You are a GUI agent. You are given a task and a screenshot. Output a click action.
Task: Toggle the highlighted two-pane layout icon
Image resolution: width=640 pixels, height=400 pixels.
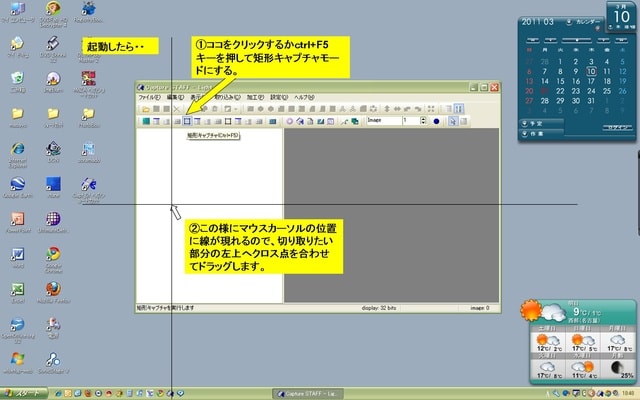459,109
